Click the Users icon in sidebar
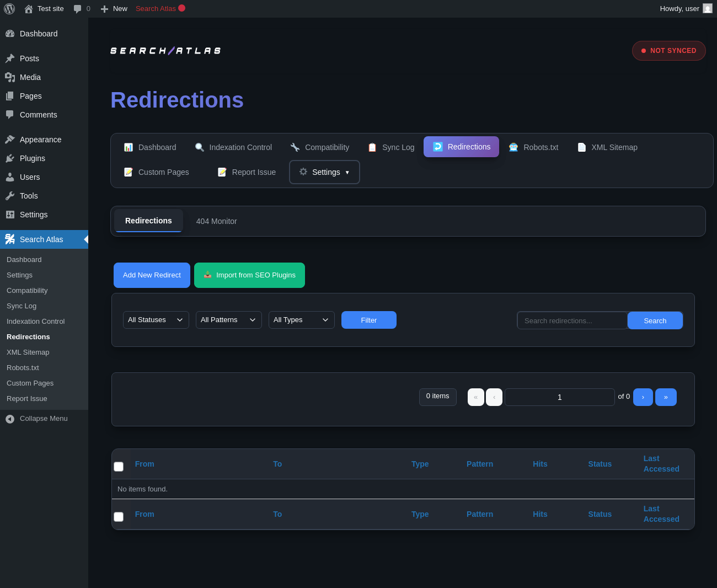 [x=10, y=177]
